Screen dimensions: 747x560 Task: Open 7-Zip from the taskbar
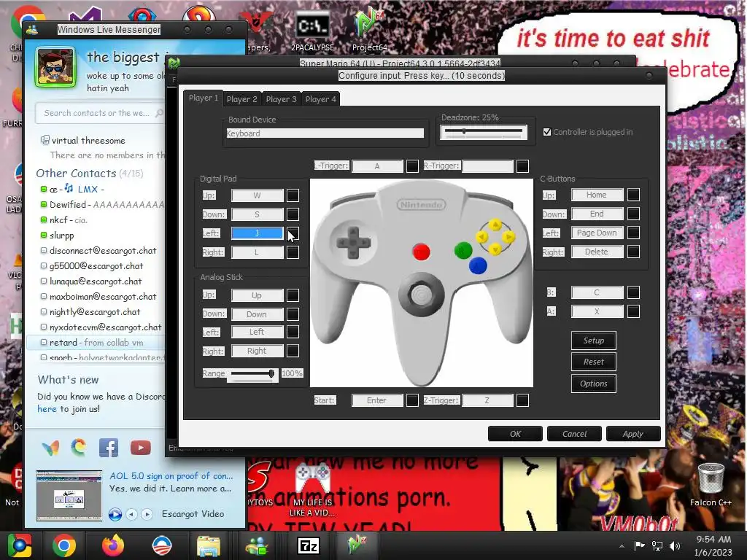[x=309, y=546]
